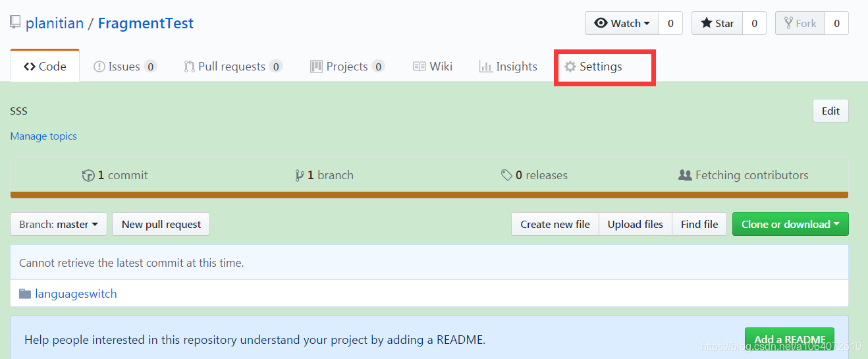This screenshot has height=359, width=868.
Task: Click the Find file button
Action: (699, 224)
